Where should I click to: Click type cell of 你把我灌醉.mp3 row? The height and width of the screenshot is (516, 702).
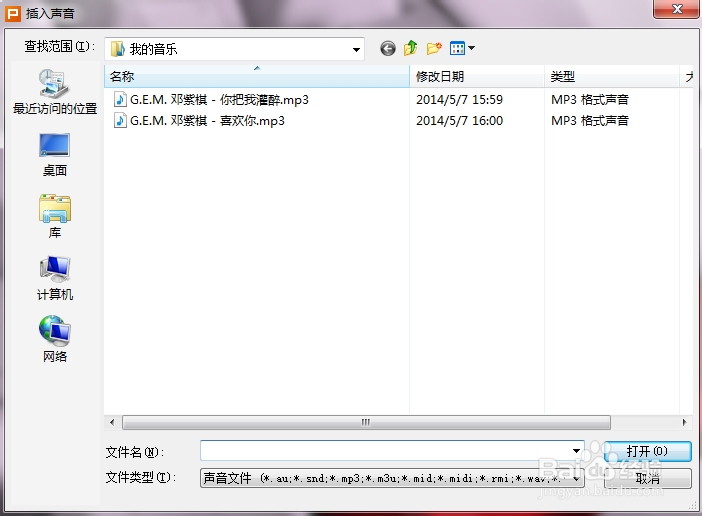(x=590, y=99)
